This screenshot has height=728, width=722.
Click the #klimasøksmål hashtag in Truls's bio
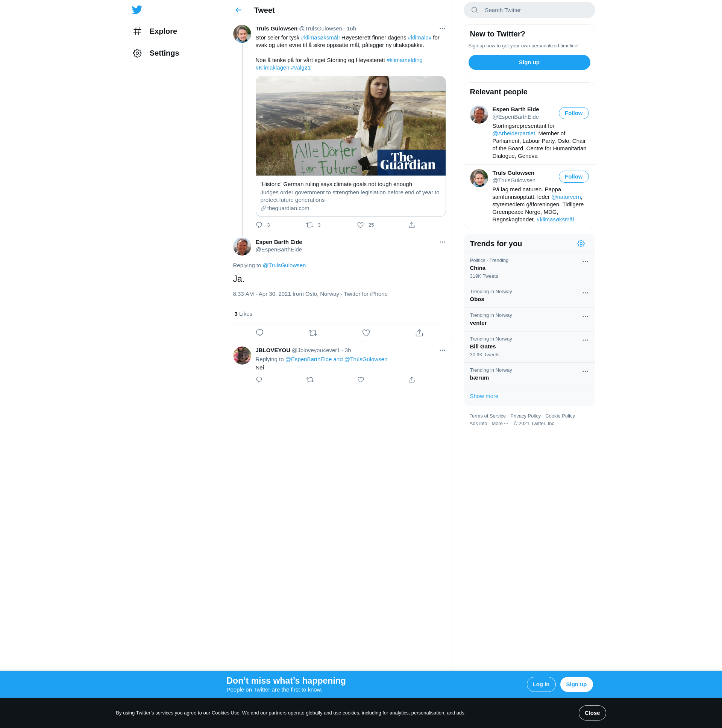coord(555,220)
